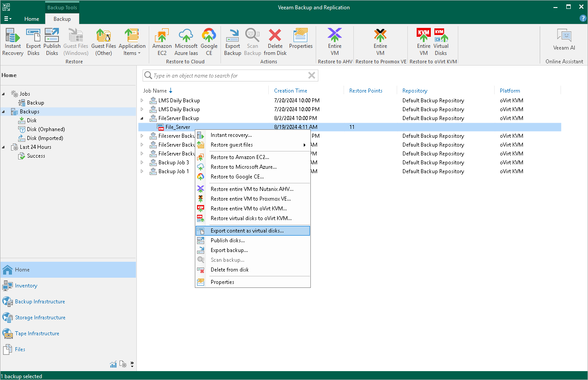Open Backup Infrastructure navigation pane

pyautogui.click(x=68, y=302)
